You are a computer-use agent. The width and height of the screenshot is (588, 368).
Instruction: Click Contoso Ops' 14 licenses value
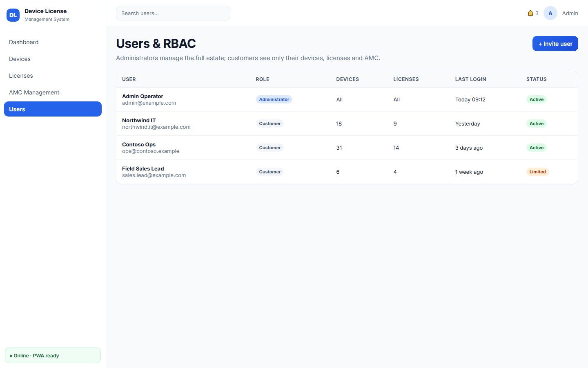(x=396, y=148)
